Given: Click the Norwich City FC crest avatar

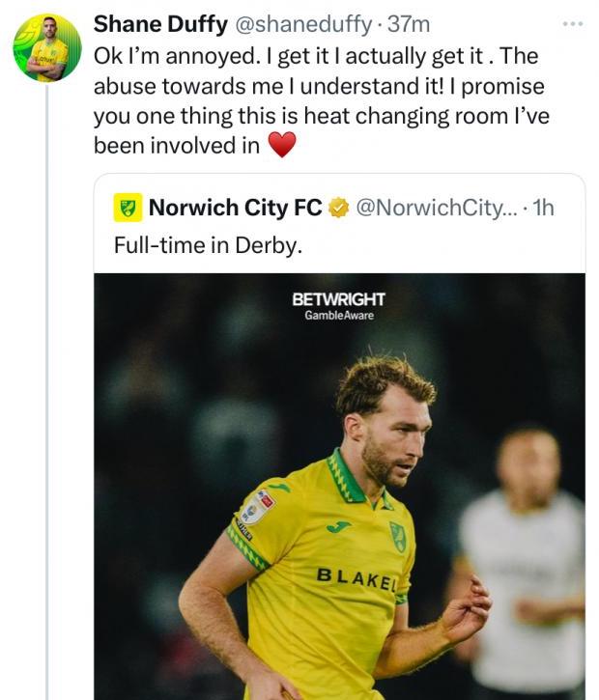Looking at the screenshot, I should [128, 207].
